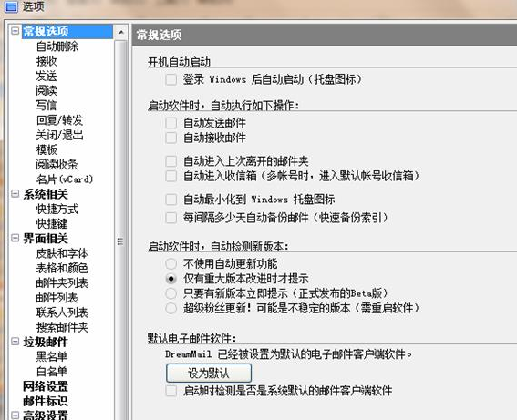This screenshot has height=420, width=517.
Task: Open the 网络设置 category
Action: [x=46, y=386]
